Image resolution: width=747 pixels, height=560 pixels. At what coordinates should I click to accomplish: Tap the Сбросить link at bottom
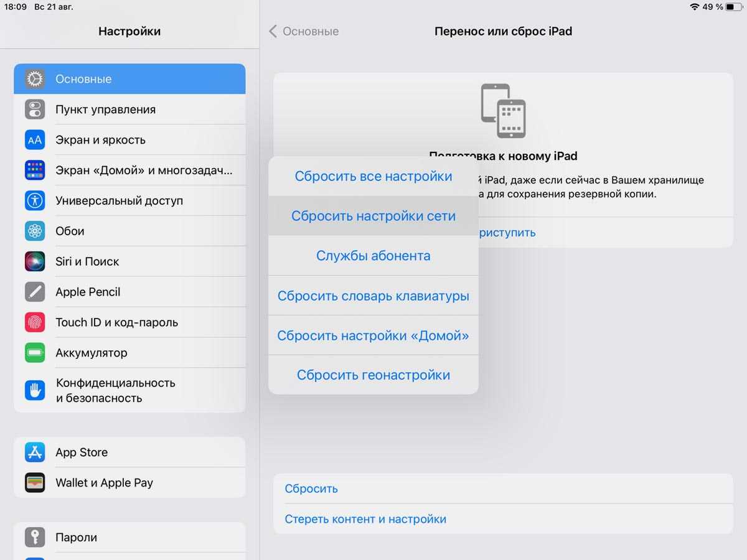(x=311, y=488)
